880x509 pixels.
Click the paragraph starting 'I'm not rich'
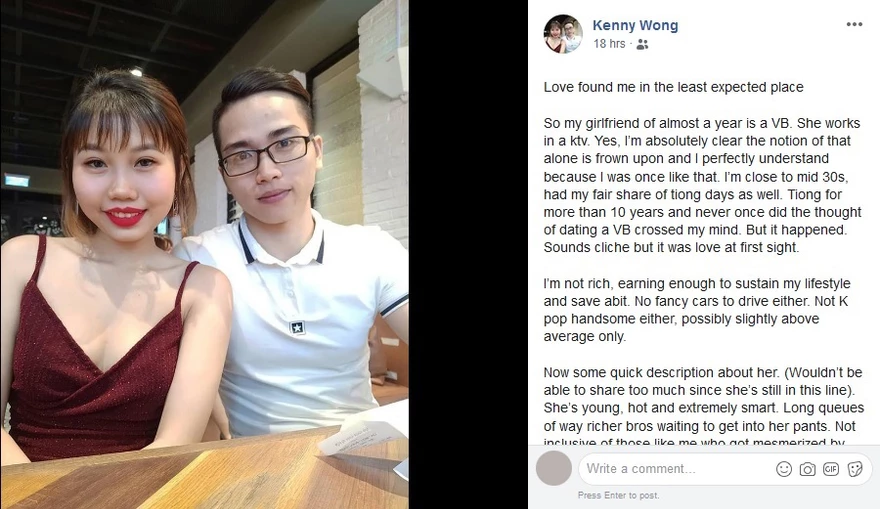(696, 310)
